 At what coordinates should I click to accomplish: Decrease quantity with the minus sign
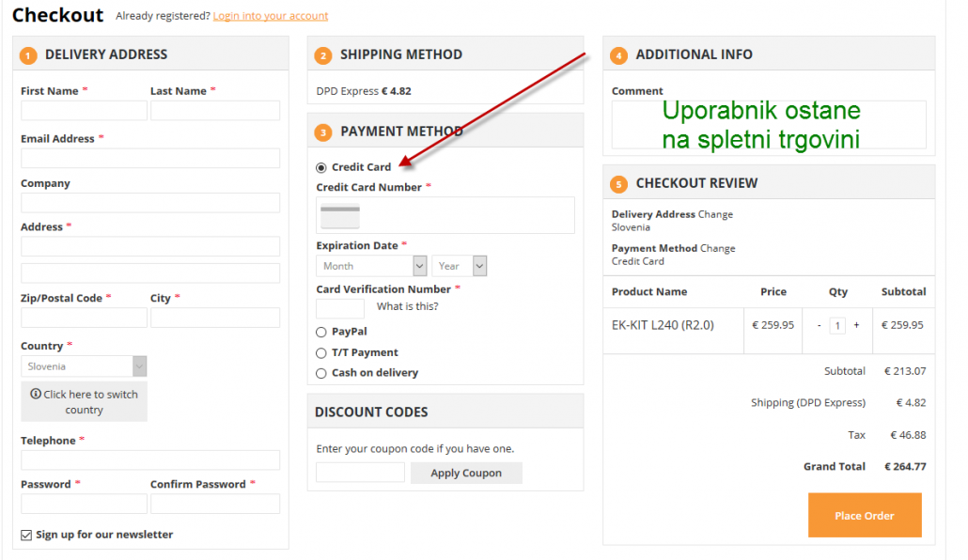tap(819, 325)
